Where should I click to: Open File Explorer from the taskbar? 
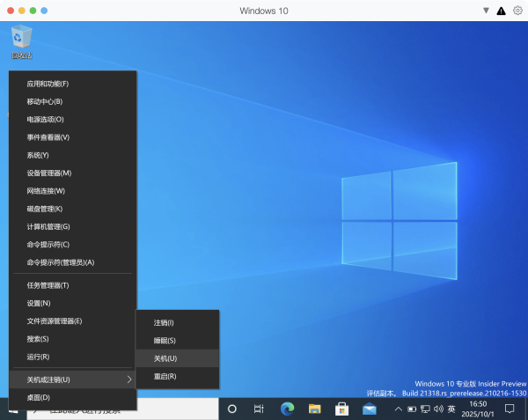pos(313,409)
